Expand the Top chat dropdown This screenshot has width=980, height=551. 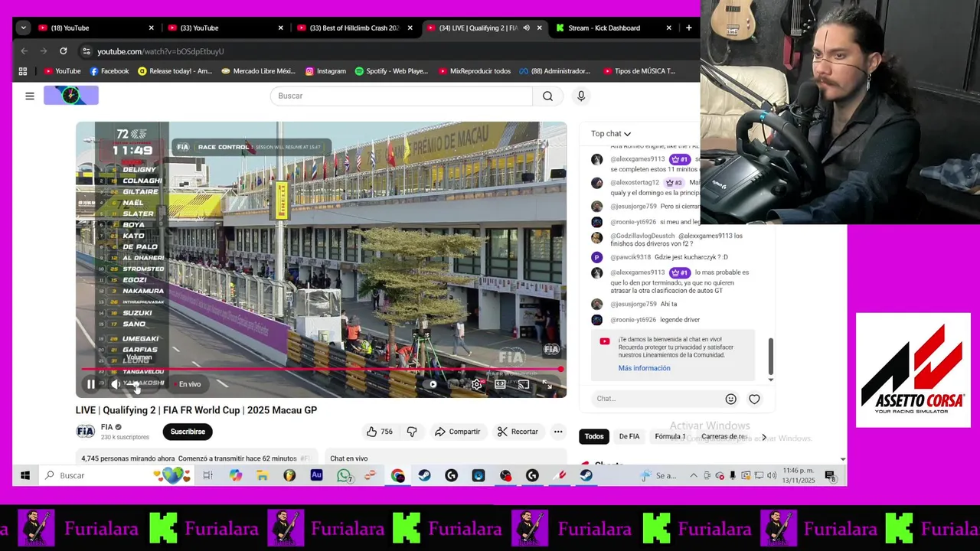pos(611,134)
